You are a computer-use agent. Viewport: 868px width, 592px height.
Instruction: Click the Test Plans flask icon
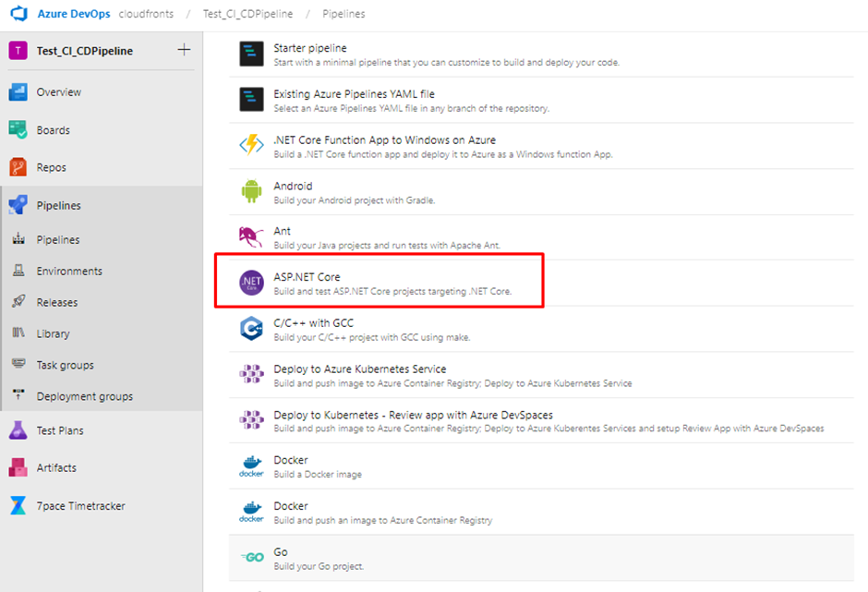[18, 430]
